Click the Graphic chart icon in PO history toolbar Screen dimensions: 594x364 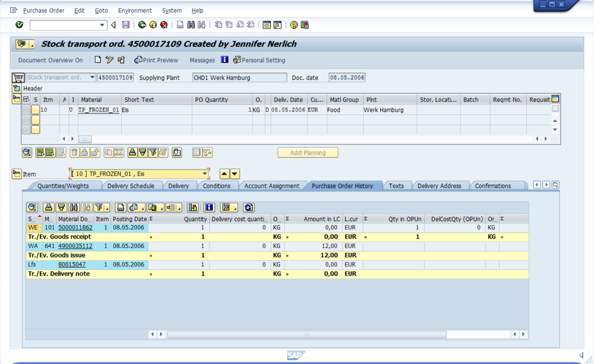point(193,208)
